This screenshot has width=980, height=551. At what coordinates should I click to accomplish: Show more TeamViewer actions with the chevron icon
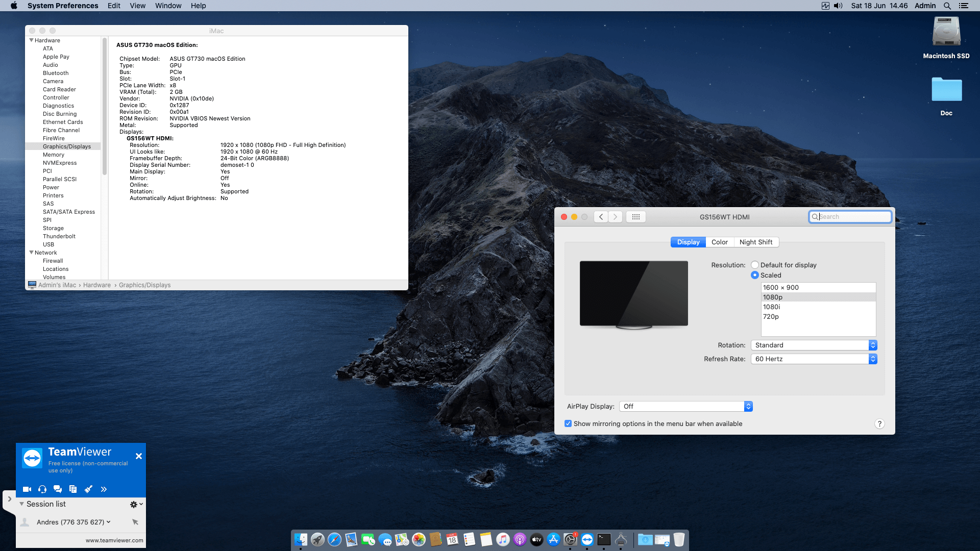click(x=104, y=489)
